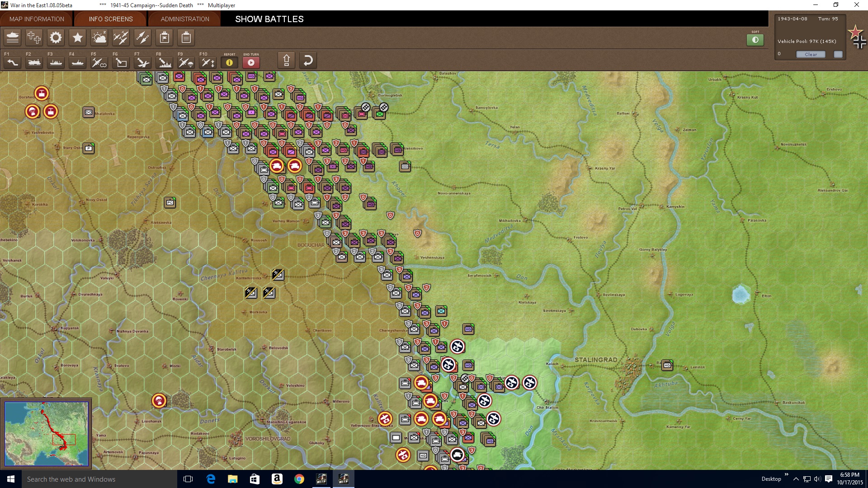Select F4 amphibious ship icon

(78, 62)
